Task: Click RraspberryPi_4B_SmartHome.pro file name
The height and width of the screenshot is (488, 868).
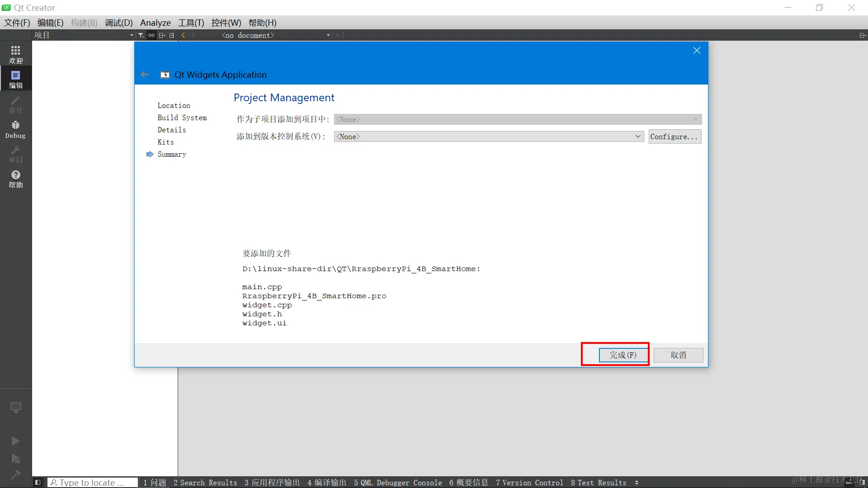Action: 314,296
